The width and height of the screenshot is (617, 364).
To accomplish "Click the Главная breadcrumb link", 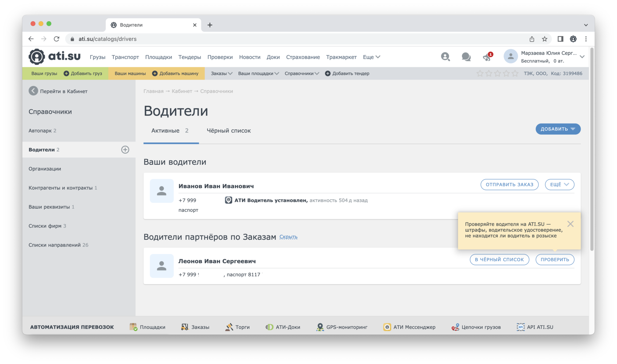I will (x=154, y=91).
